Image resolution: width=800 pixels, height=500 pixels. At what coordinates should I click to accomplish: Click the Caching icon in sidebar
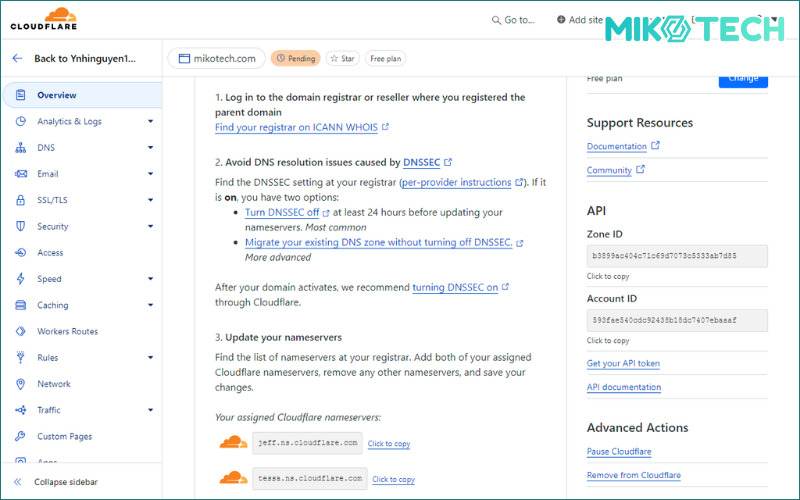[20, 305]
